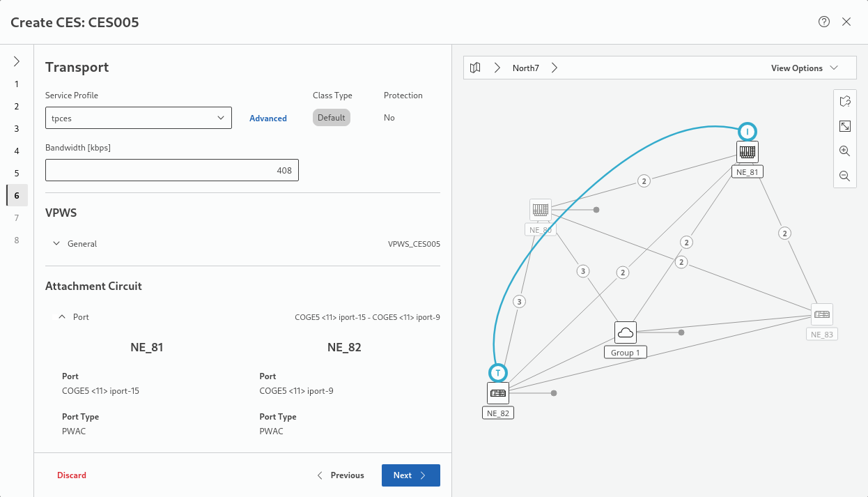The height and width of the screenshot is (497, 868).
Task: Click the zoom in magnifier icon
Action: click(x=844, y=151)
